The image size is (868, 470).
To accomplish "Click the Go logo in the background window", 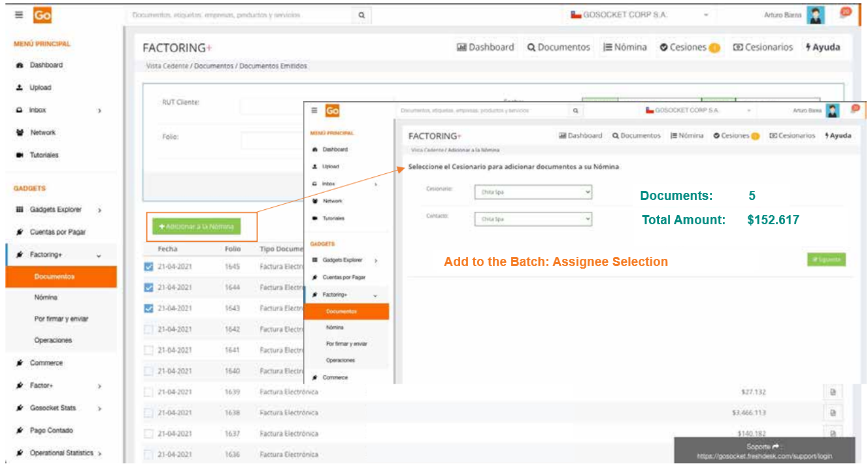I will tap(42, 15).
